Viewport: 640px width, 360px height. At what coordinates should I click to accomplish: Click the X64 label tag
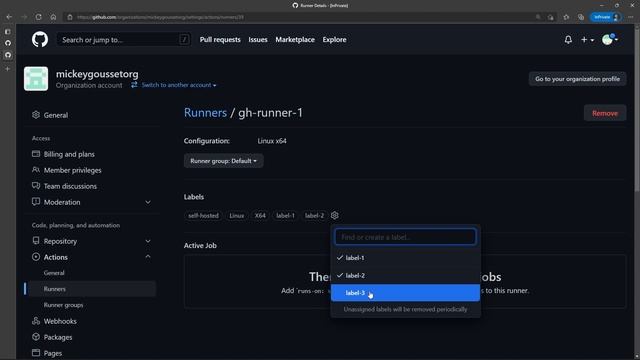pyautogui.click(x=260, y=215)
